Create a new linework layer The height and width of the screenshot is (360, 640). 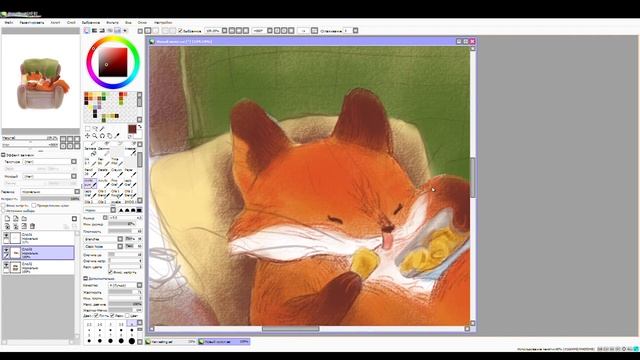click(x=16, y=219)
